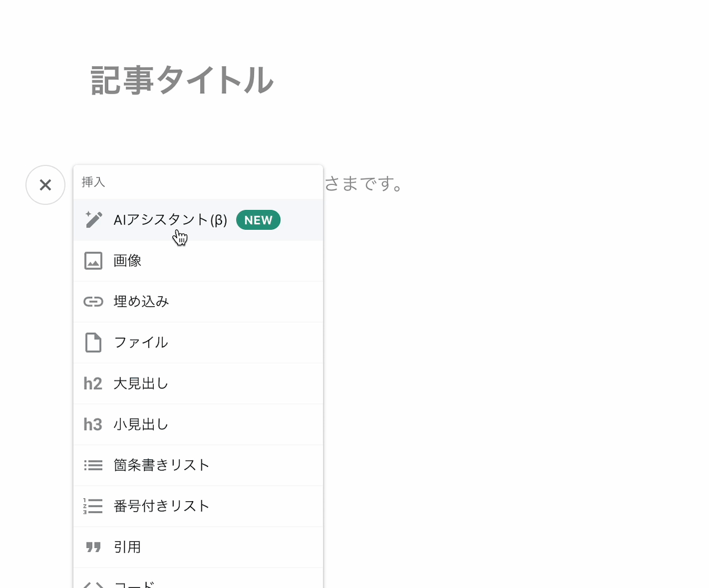Click the 記事タイトル title field
This screenshot has width=709, height=588.
click(x=182, y=80)
